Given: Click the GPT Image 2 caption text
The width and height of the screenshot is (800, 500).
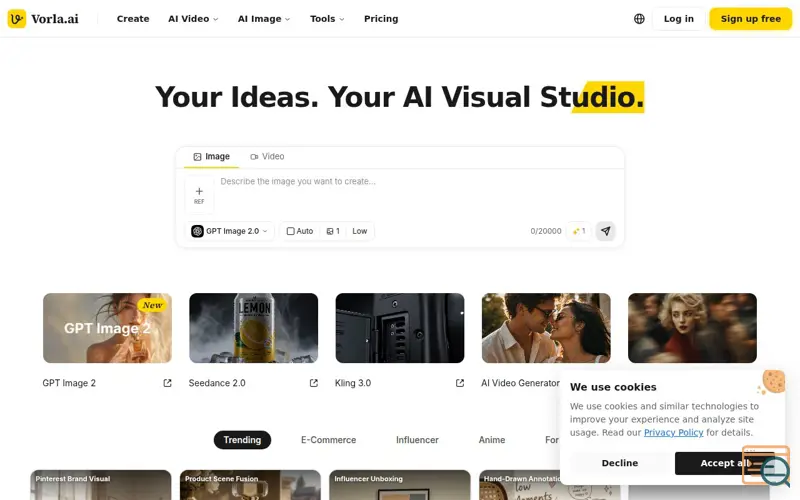Looking at the screenshot, I should 69,383.
